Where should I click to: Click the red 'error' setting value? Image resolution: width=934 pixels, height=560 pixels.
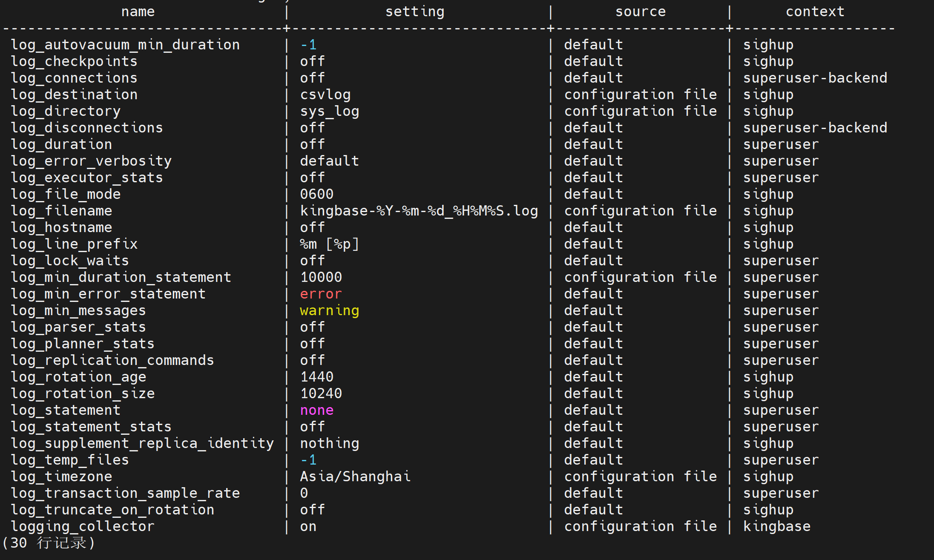click(x=321, y=294)
